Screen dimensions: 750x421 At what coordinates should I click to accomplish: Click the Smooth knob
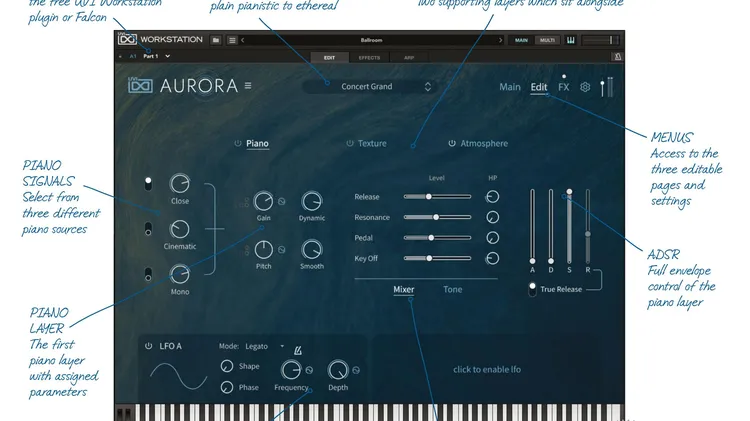(312, 250)
